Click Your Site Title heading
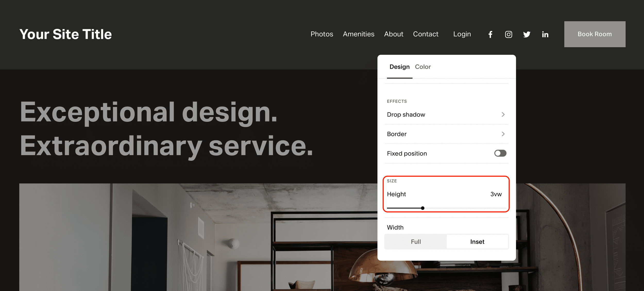Viewport: 644px width, 291px height. (x=65, y=34)
